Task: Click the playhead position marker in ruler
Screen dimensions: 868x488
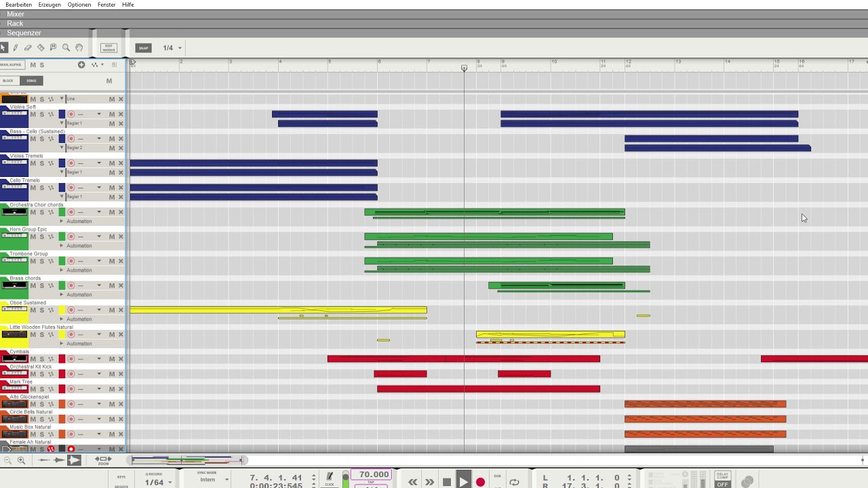Action: tap(464, 68)
